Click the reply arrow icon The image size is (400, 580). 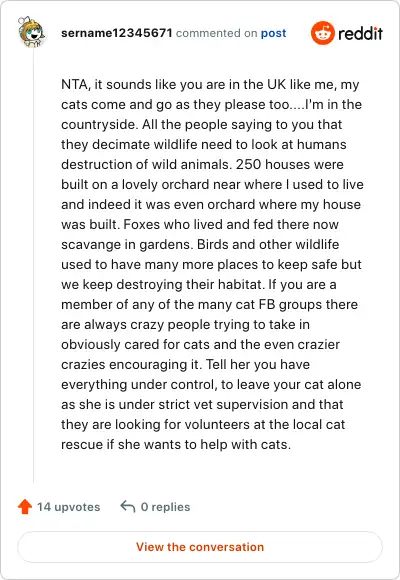pyautogui.click(x=128, y=506)
